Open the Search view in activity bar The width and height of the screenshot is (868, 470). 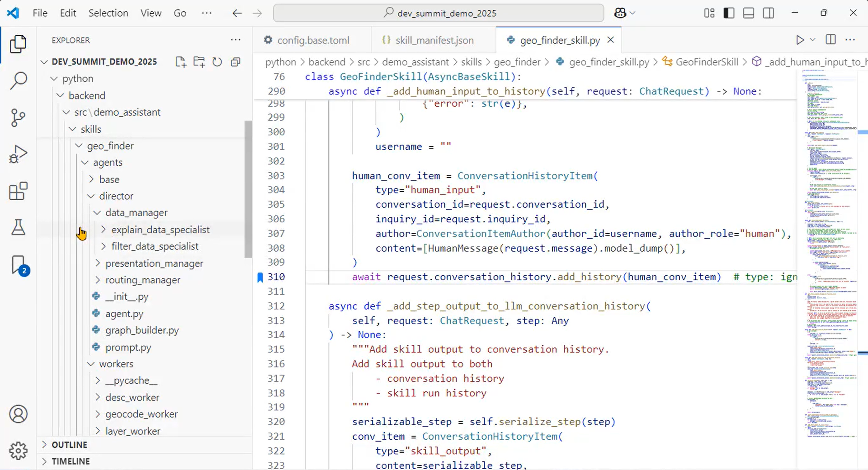coord(18,81)
